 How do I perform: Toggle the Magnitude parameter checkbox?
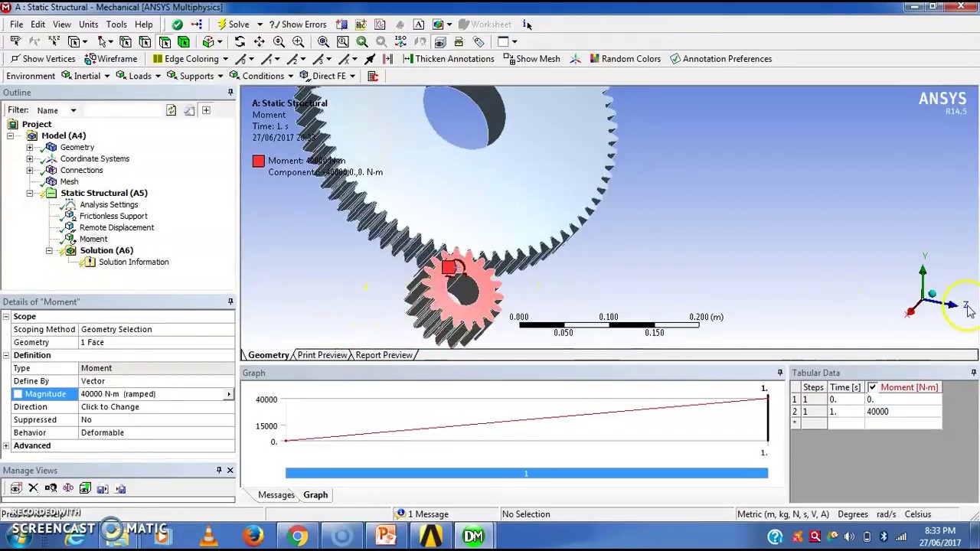[18, 394]
